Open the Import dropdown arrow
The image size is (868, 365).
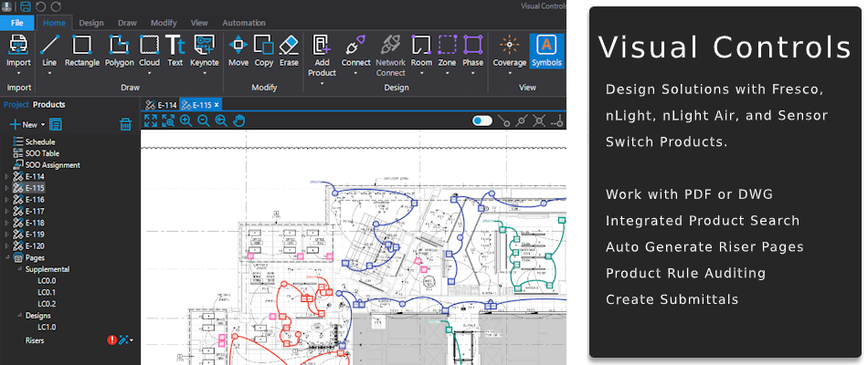[x=18, y=72]
